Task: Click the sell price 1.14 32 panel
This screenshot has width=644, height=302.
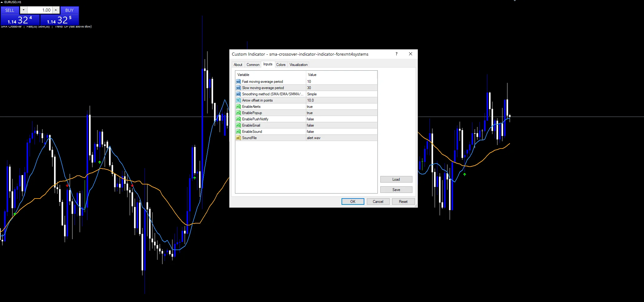Action: pyautogui.click(x=20, y=20)
